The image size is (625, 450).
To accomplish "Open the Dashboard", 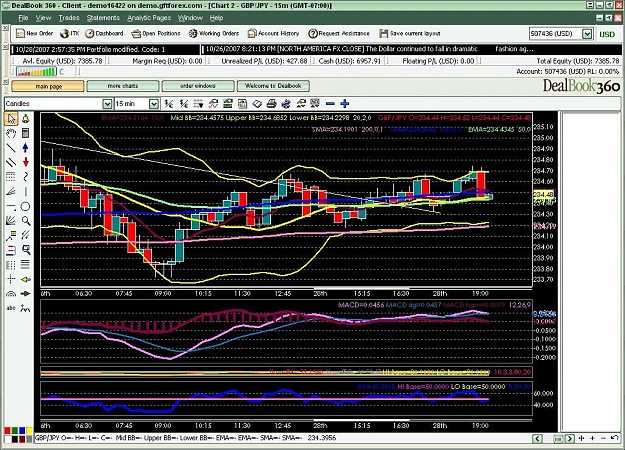I will pyautogui.click(x=104, y=33).
